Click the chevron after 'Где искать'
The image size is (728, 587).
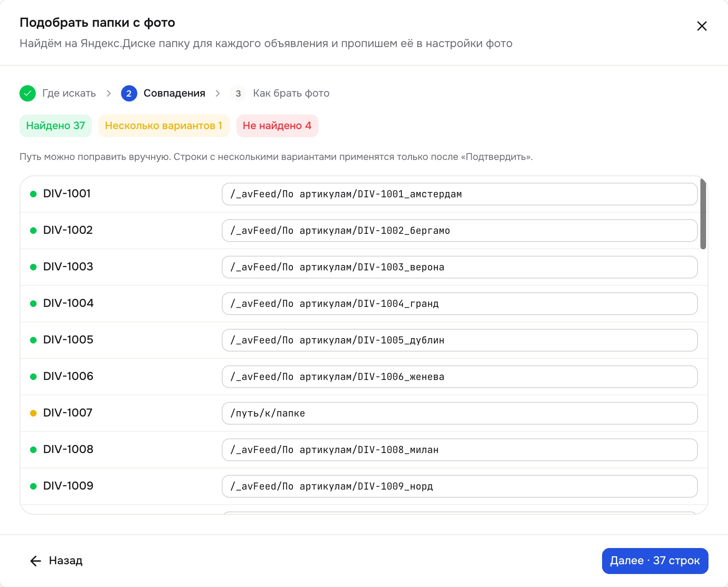coord(108,93)
